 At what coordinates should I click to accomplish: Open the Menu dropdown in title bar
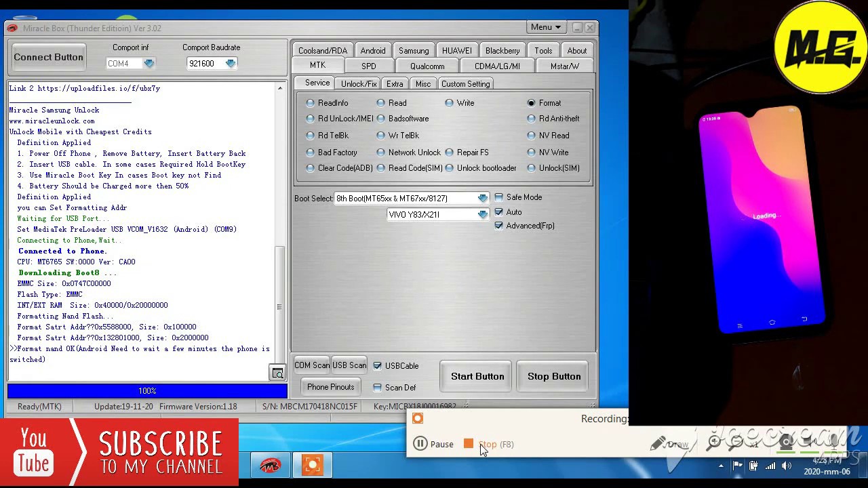click(x=545, y=27)
